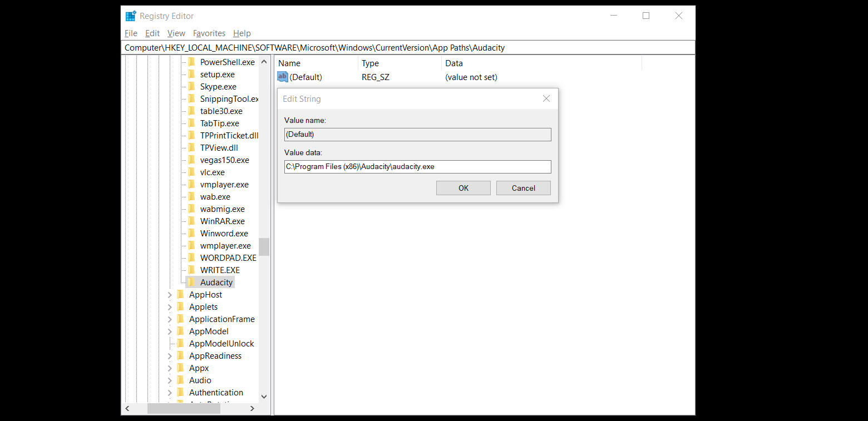Expand the AppModel key
This screenshot has width=868, height=421.
pyautogui.click(x=170, y=331)
